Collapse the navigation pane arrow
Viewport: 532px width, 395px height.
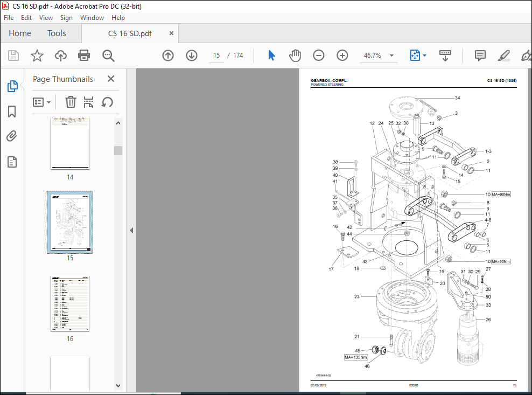coord(131,230)
